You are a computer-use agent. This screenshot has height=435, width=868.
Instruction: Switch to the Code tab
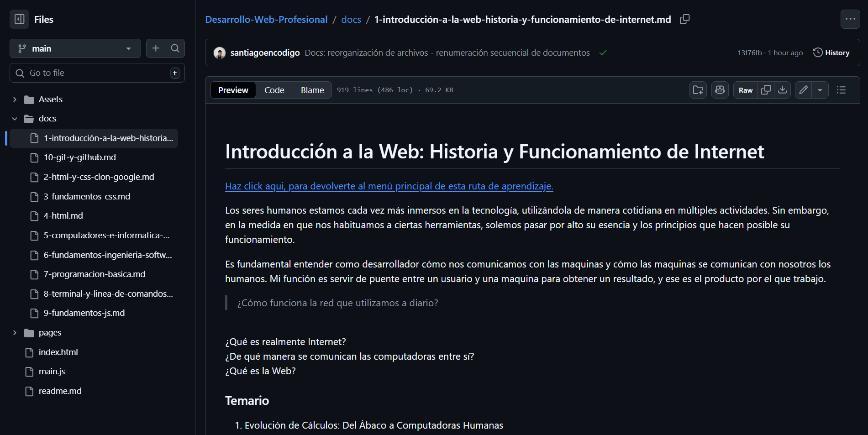pyautogui.click(x=274, y=90)
